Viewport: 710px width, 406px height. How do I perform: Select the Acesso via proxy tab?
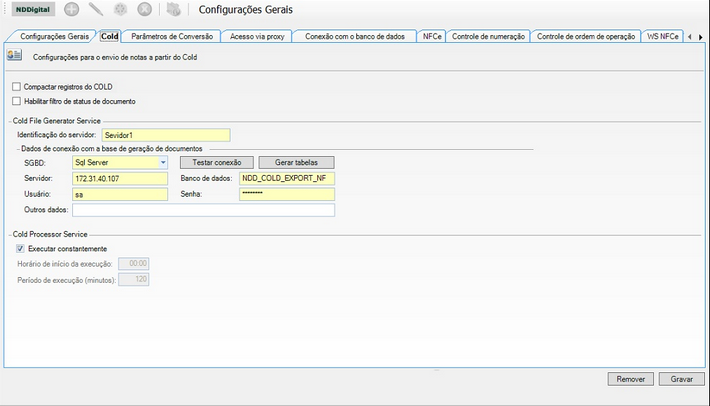click(x=257, y=36)
